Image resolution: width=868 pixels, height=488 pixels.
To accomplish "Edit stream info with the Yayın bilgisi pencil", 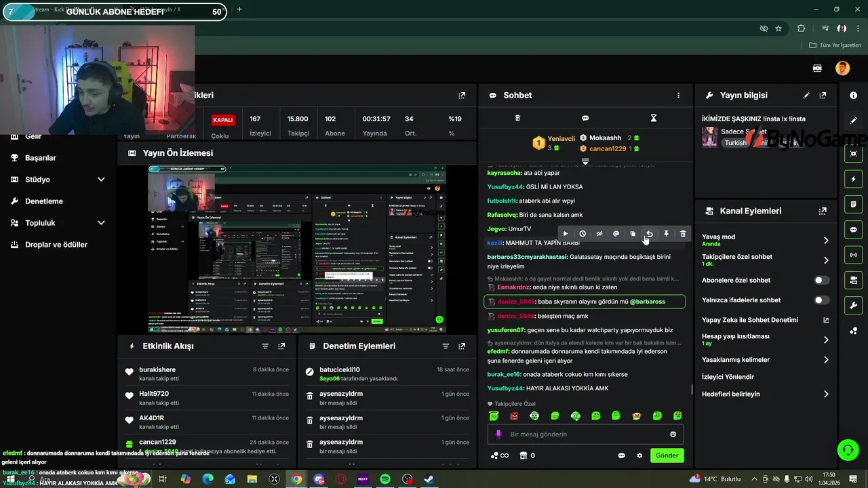I will (806, 96).
